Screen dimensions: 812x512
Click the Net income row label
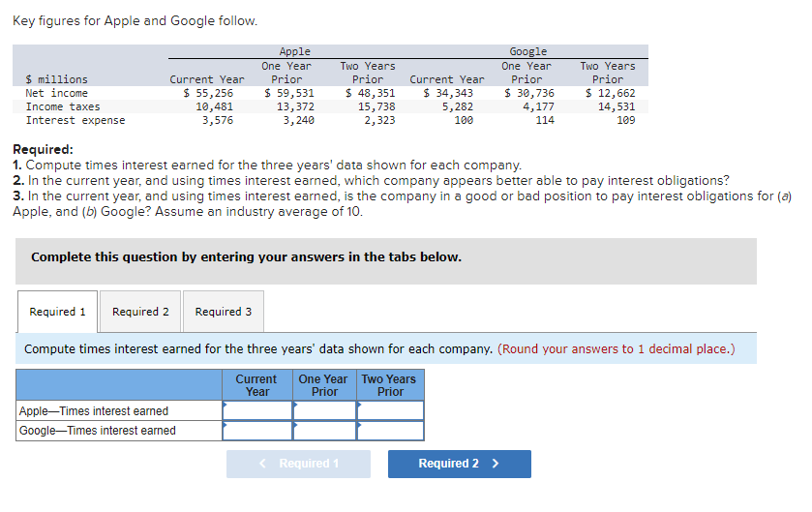pyautogui.click(x=56, y=93)
